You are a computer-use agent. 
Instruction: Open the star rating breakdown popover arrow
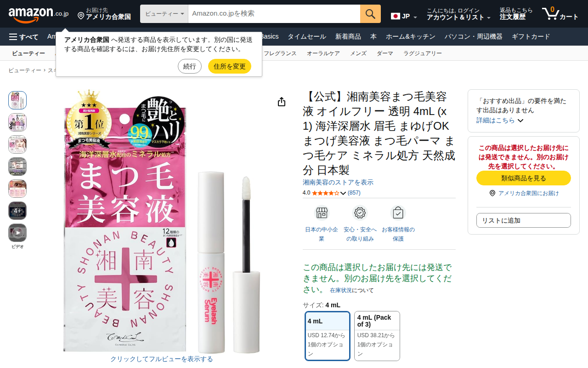point(343,193)
